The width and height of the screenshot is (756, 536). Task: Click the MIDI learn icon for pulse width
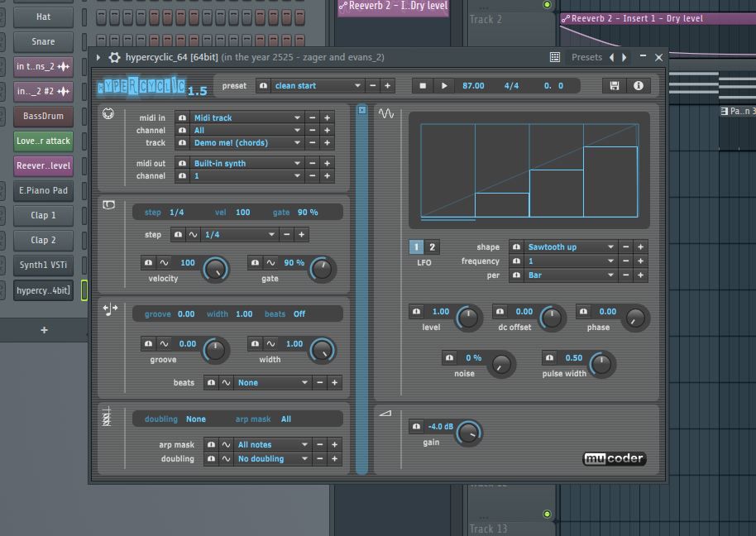(550, 357)
